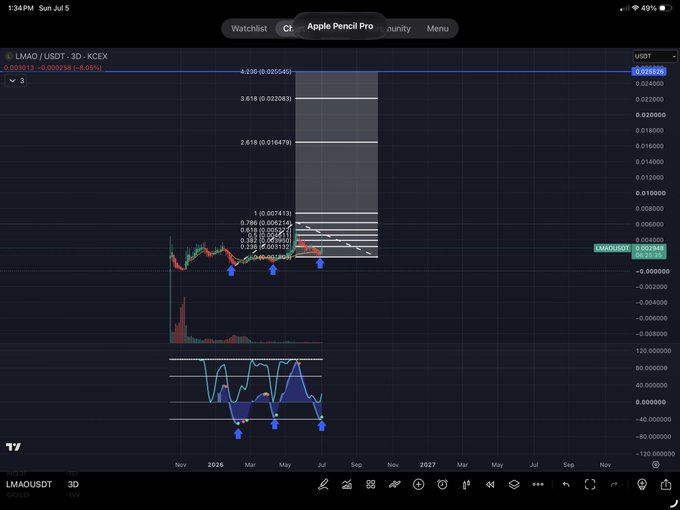Open the three-dot more options
Viewport: 680px width, 510px height.
click(x=538, y=484)
